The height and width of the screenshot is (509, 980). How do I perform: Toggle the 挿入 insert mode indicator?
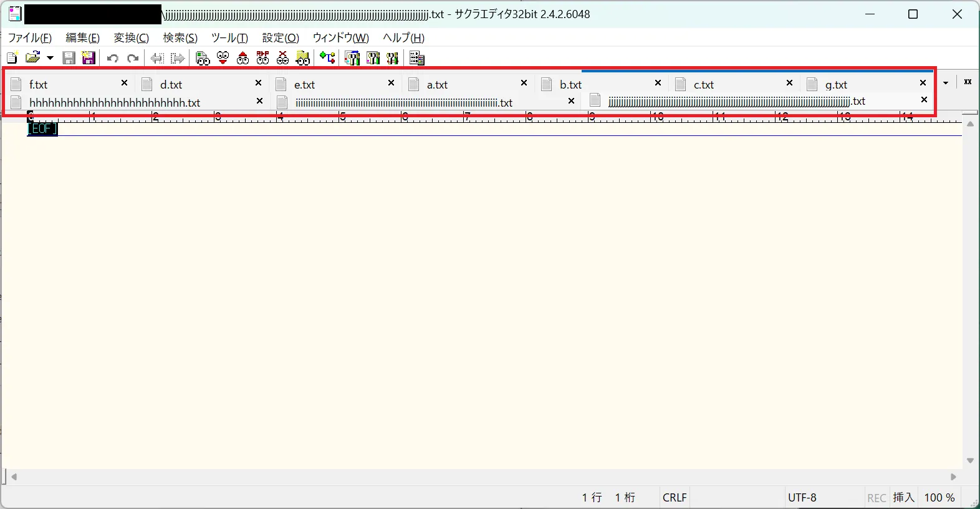[x=903, y=498]
